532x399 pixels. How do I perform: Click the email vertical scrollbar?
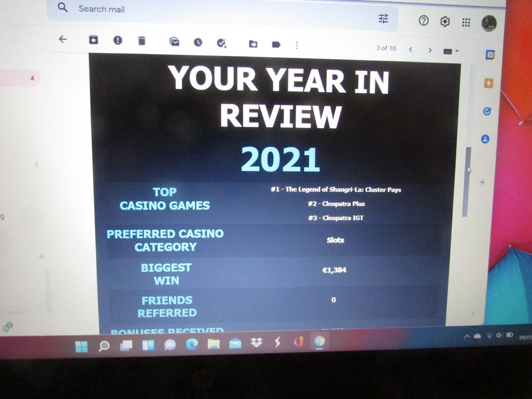(467, 182)
